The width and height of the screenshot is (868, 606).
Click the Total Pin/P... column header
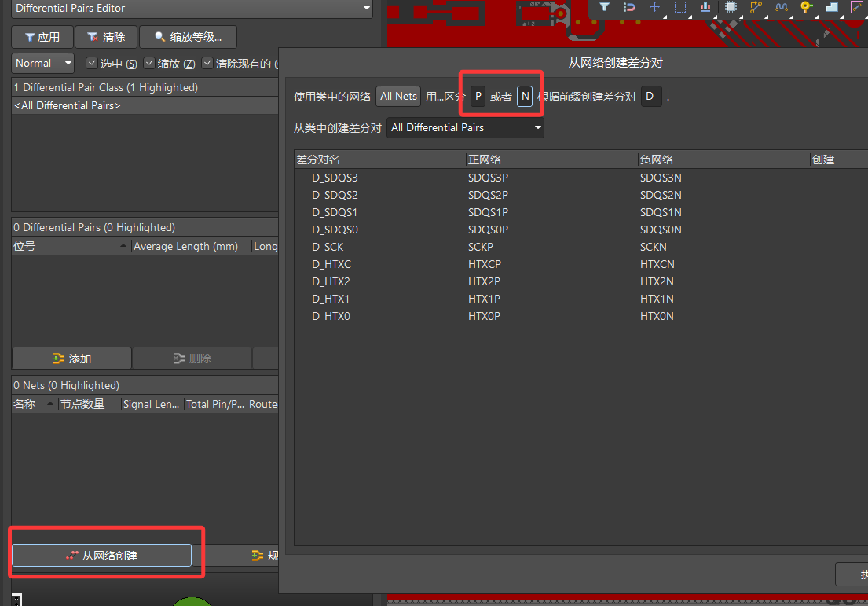point(215,404)
